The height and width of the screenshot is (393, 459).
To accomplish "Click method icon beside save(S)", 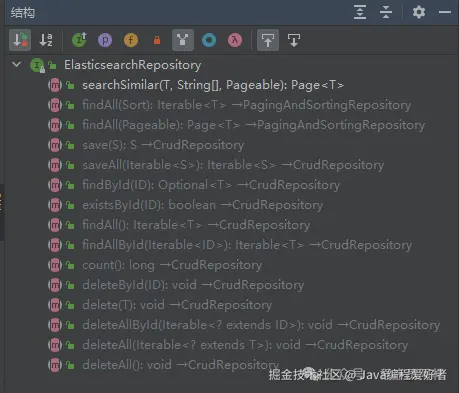I will coord(55,145).
